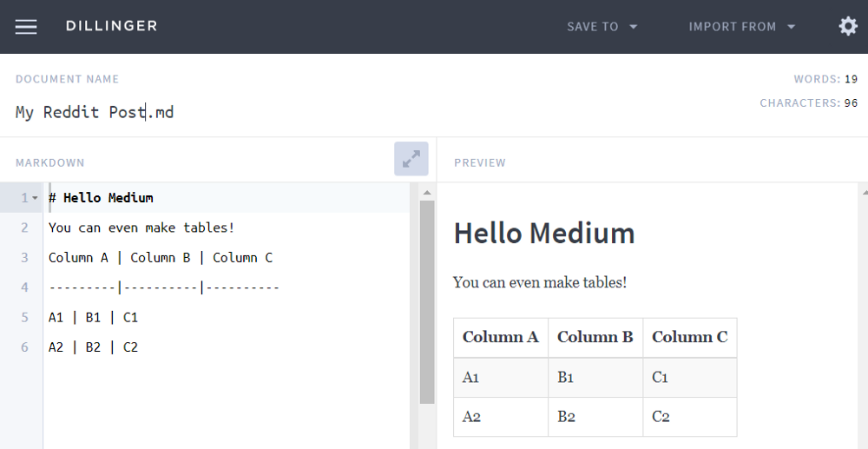Open the Import From dropdown
This screenshot has width=868, height=449.
741,27
